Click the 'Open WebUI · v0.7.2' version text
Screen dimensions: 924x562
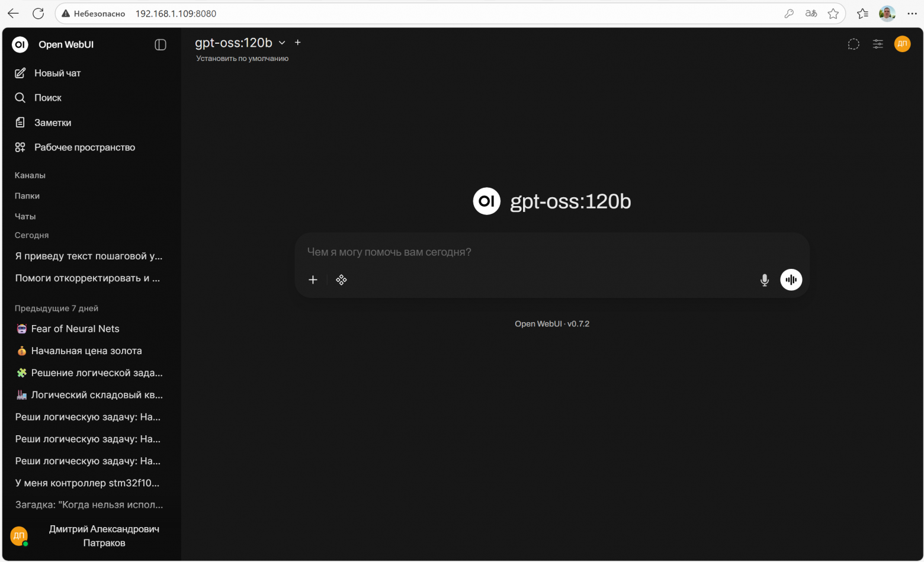click(552, 324)
